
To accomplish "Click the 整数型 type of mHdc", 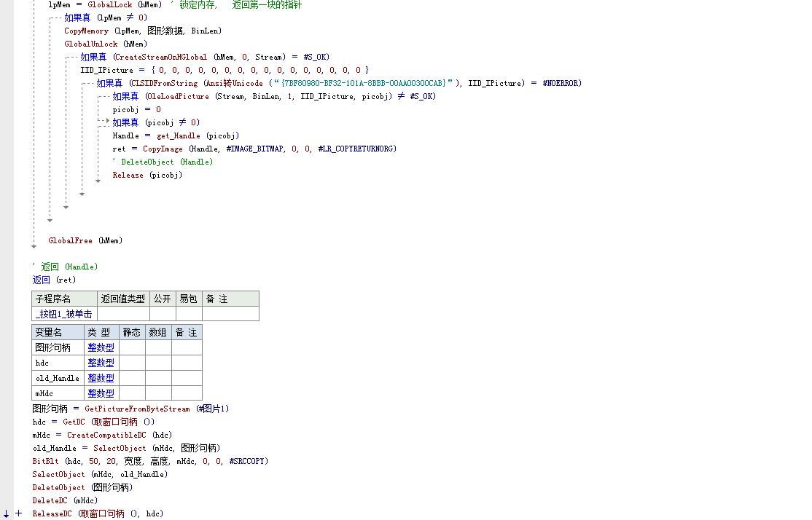I will [x=101, y=393].
